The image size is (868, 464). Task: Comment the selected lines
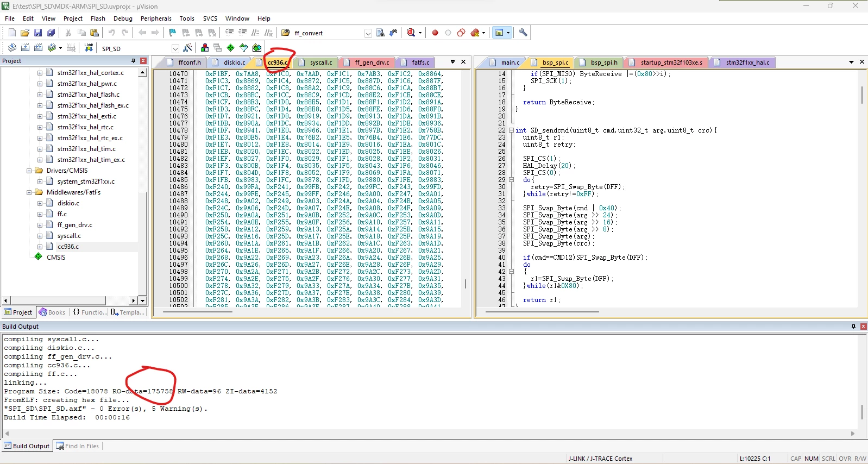point(255,33)
